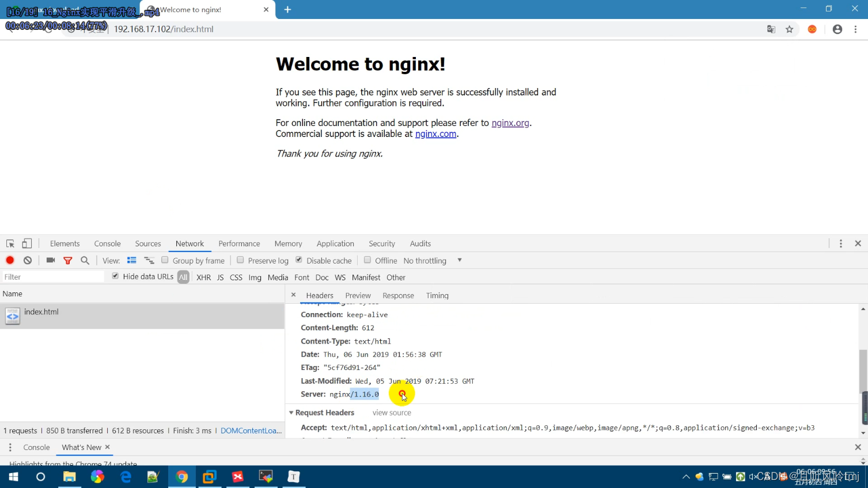Image resolution: width=868 pixels, height=488 pixels.
Task: Open the No throttling dropdown
Action: coord(433,261)
